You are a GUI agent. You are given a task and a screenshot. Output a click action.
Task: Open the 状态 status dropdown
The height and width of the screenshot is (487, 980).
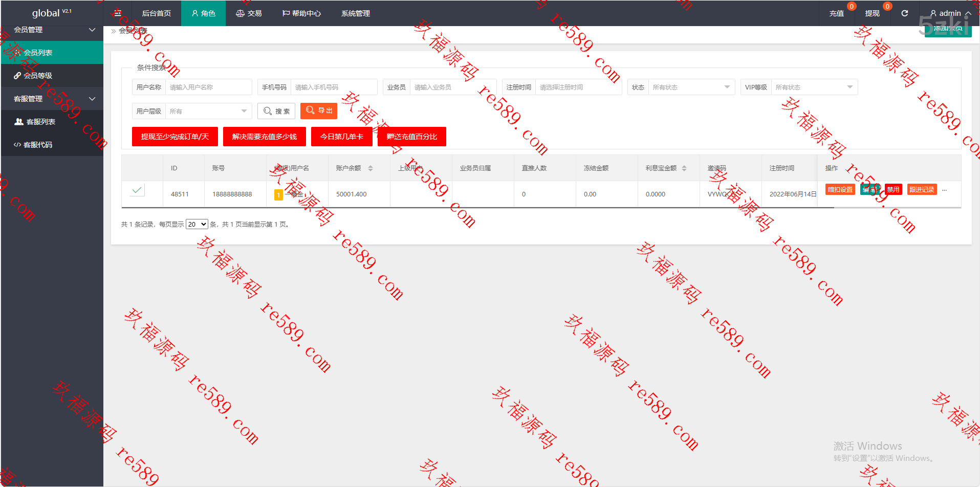click(691, 87)
